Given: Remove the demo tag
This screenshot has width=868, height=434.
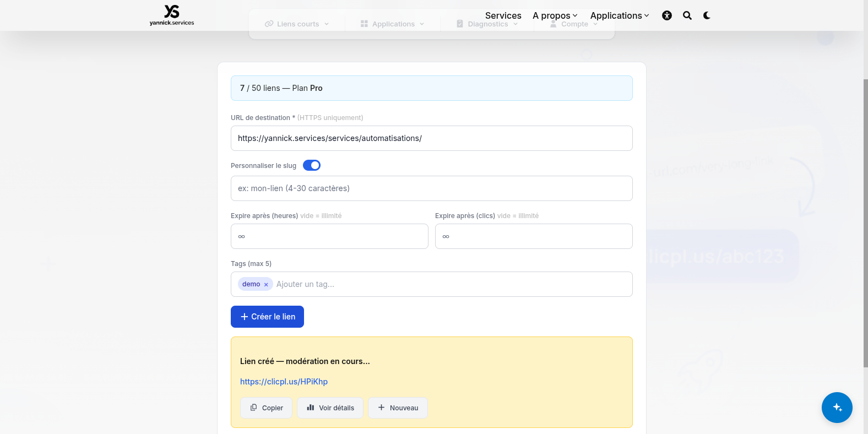Looking at the screenshot, I should [x=266, y=285].
